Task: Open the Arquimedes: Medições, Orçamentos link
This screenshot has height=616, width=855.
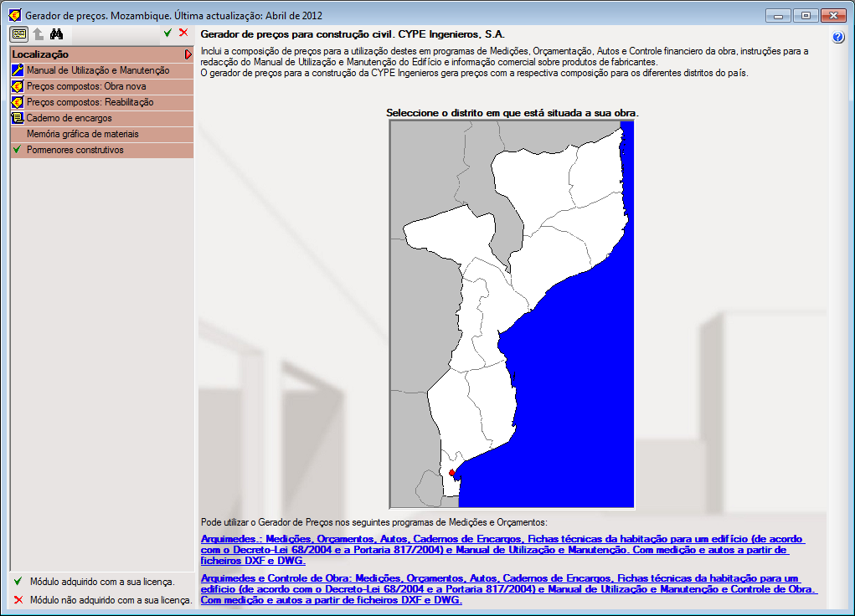Action: tap(502, 550)
